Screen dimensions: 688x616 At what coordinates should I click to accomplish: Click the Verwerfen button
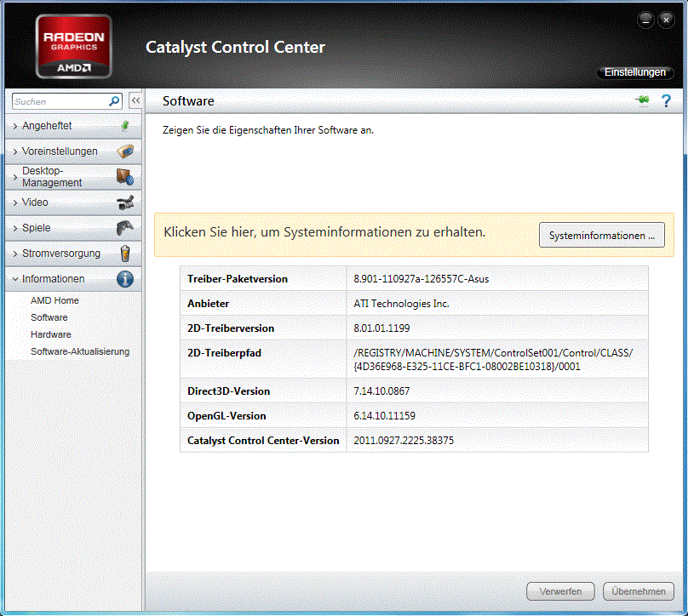pyautogui.click(x=560, y=591)
